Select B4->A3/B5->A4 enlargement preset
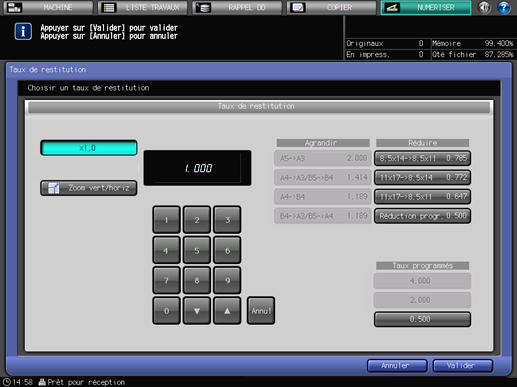This screenshot has width=517, height=387. 323,216
